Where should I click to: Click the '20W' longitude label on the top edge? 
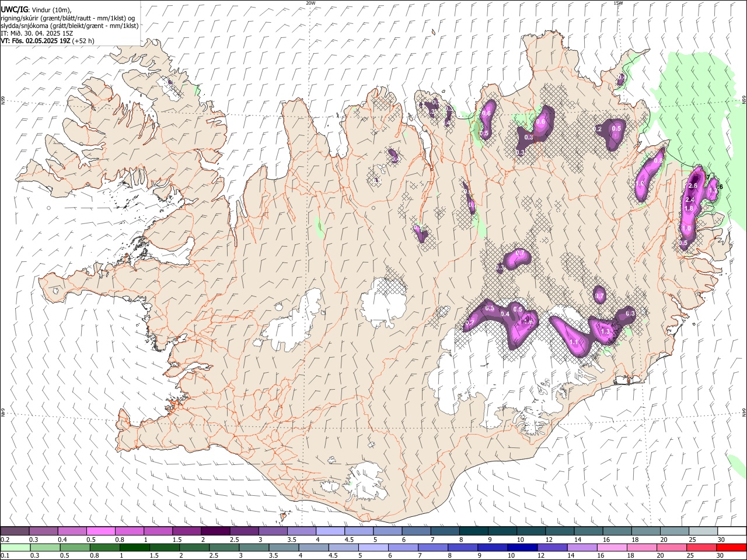(310, 3)
